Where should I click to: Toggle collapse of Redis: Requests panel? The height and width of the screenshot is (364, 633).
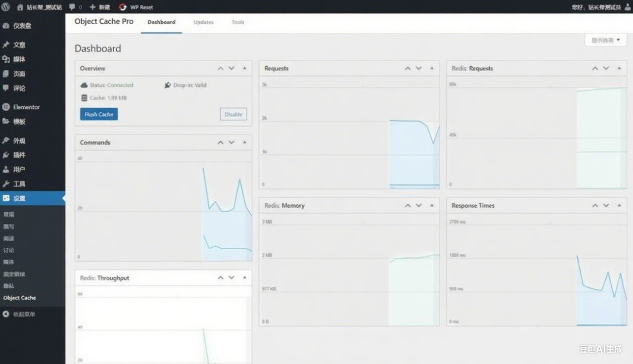point(619,68)
